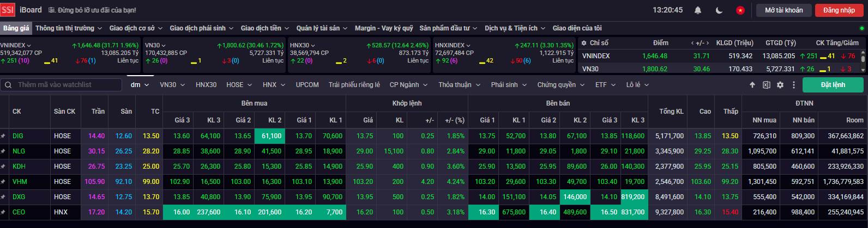Open the Lô lẻ dropdown
This screenshot has height=228, width=868.
pos(637,85)
